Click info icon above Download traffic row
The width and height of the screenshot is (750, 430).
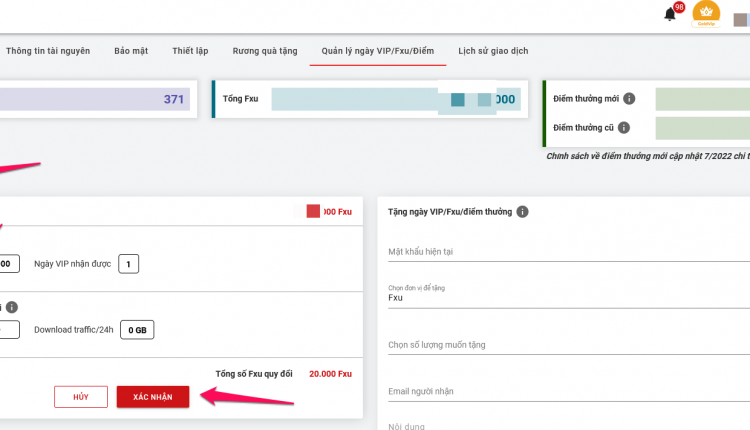pyautogui.click(x=12, y=307)
